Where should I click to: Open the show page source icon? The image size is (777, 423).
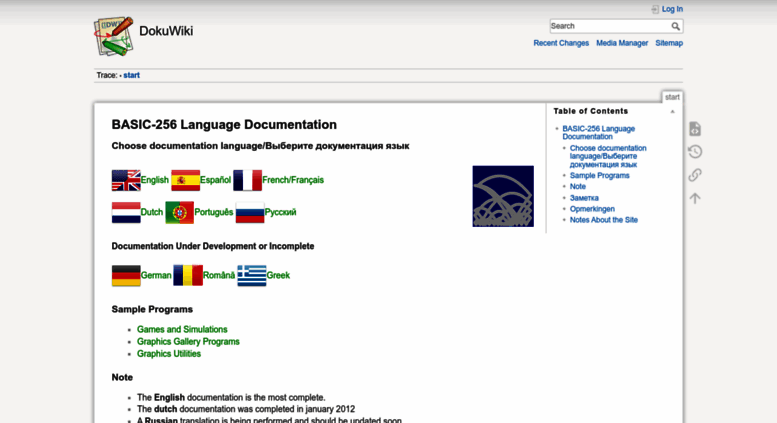coord(695,129)
